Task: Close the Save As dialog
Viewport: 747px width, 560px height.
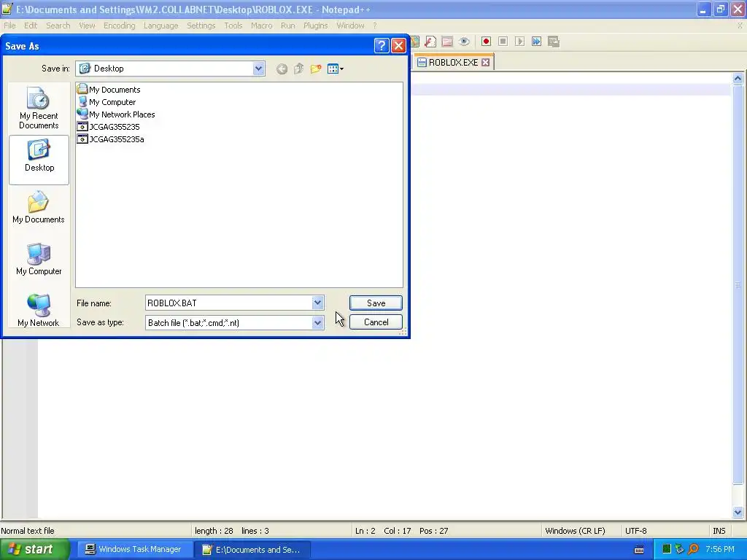Action: pos(398,46)
